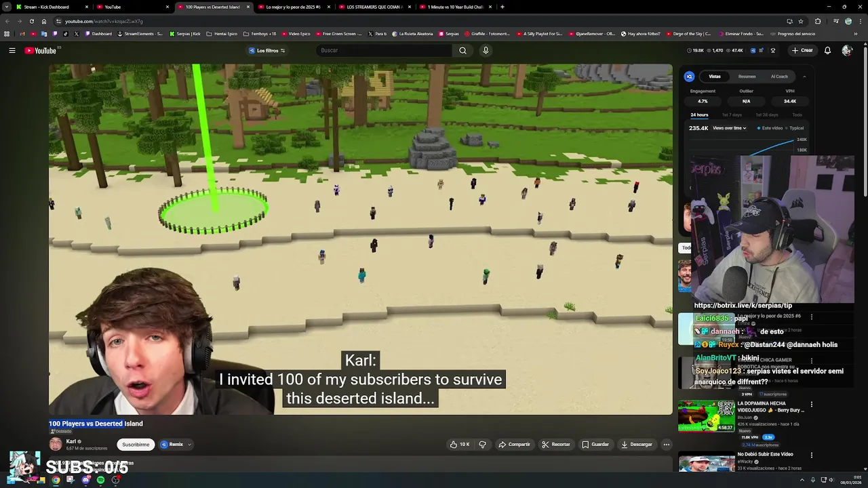Switch to LOS STREAMERS QUE ODIAN tab
This screenshot has height=488, width=868.
(374, 7)
